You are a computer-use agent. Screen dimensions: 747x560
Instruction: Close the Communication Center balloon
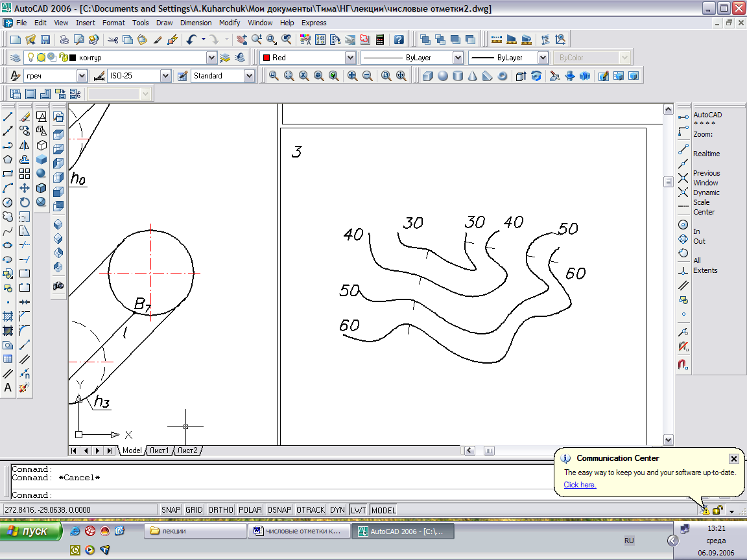click(x=733, y=459)
